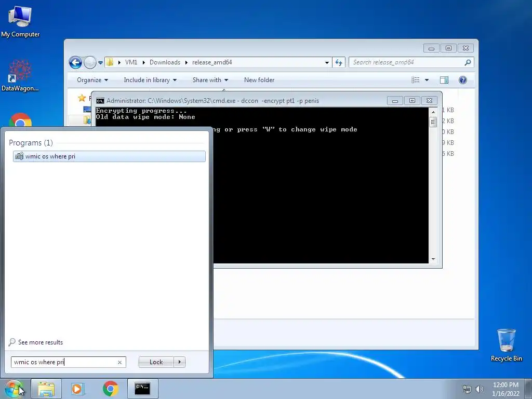Open Chrome from the taskbar
Screen dimensions: 532x399
pos(110,389)
